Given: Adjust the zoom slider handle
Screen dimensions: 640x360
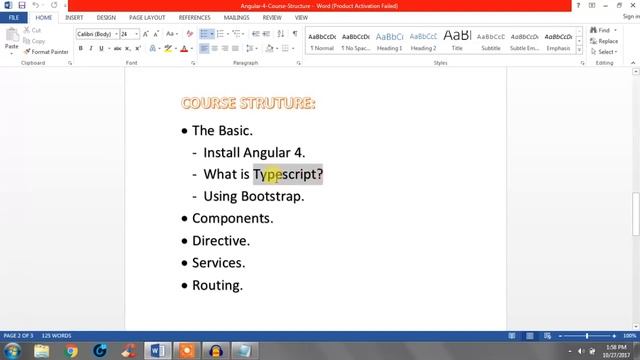Looking at the screenshot, I should click(587, 336).
